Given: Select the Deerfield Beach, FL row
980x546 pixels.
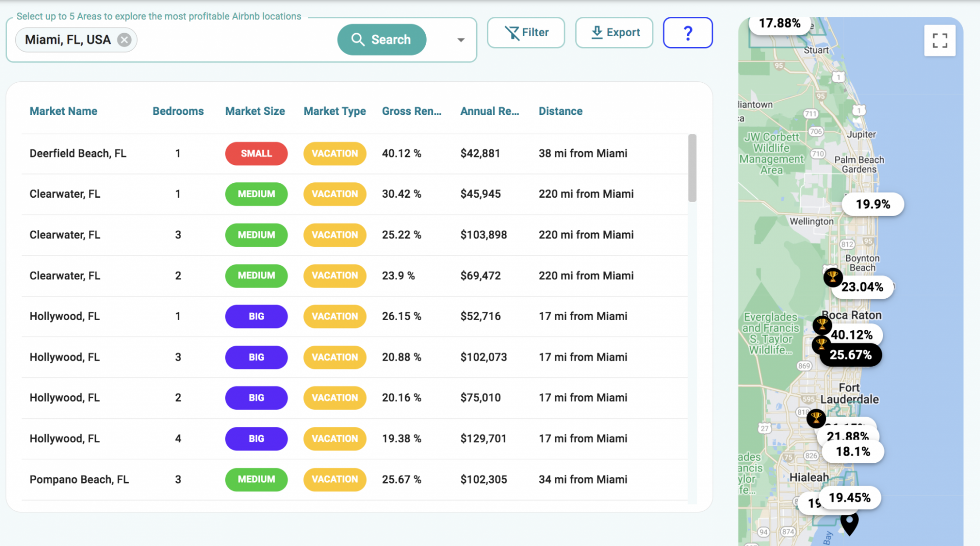Looking at the screenshot, I should [355, 154].
